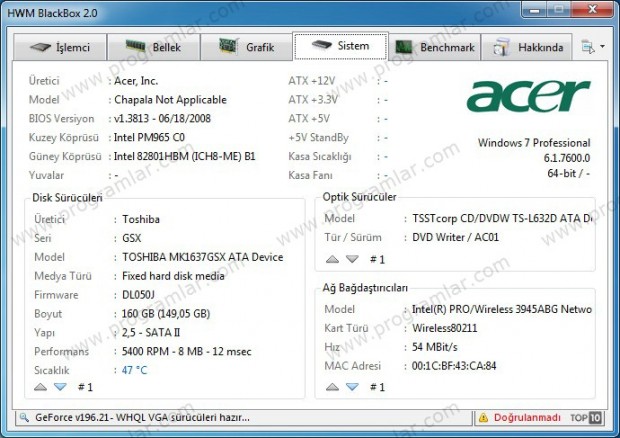
Task: Click the warning icon beside Doğrulanmadı
Action: pos(483,417)
